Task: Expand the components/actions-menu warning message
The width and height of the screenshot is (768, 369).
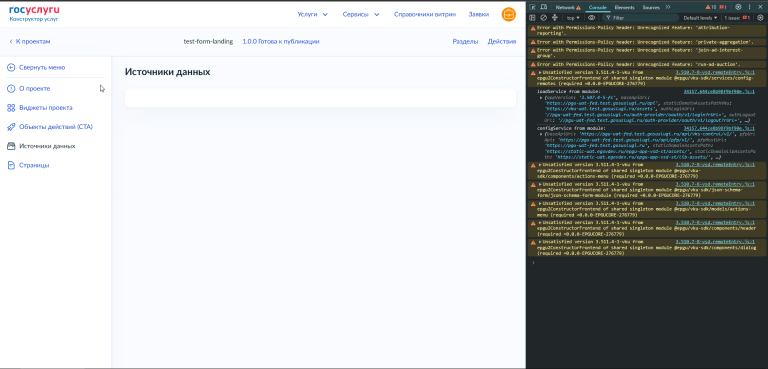Action: [x=540, y=165]
